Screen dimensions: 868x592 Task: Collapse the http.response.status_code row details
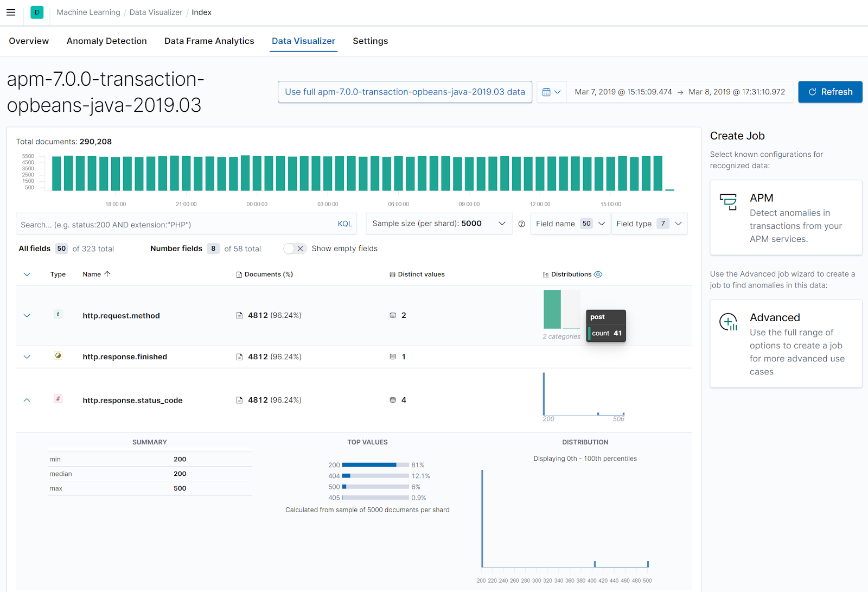[27, 400]
